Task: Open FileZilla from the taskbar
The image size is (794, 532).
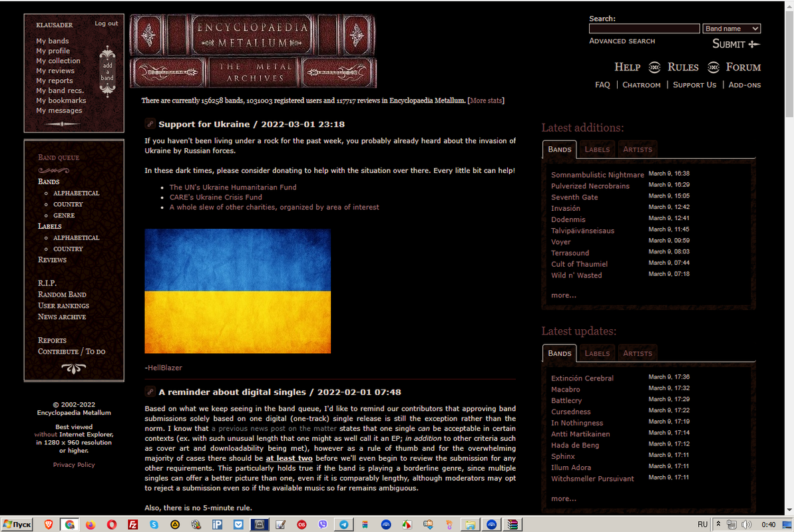Action: 132,525
